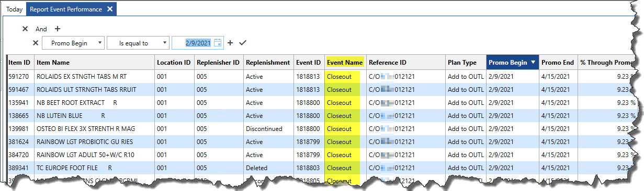Click Event ID 1818803 cell
The image size is (644, 191).
[x=309, y=168]
